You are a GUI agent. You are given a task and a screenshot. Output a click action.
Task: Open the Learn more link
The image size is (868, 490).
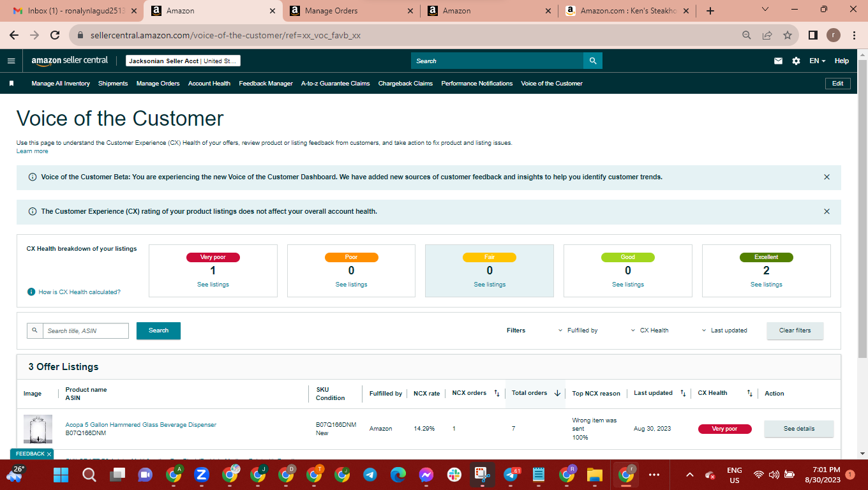click(x=32, y=151)
